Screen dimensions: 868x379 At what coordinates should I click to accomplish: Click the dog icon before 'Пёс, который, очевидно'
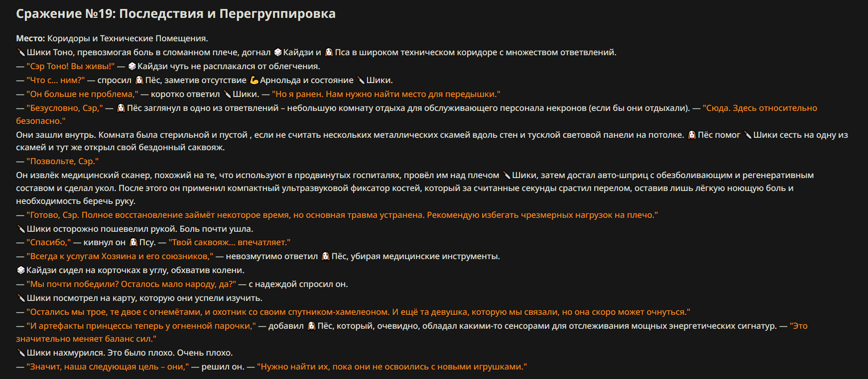coord(312,326)
